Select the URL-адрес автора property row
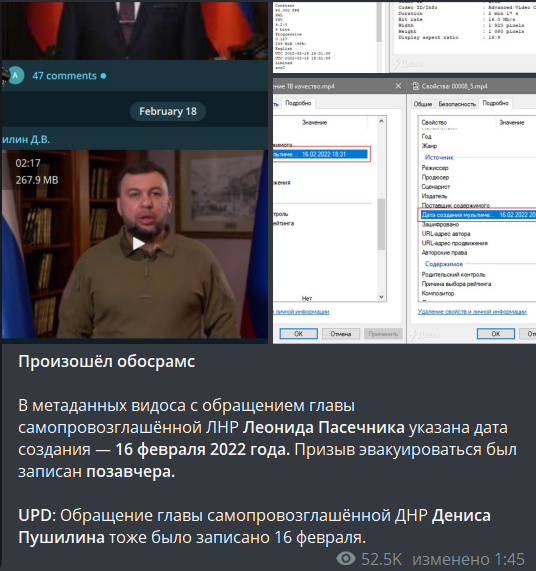The image size is (536, 571). point(446,234)
